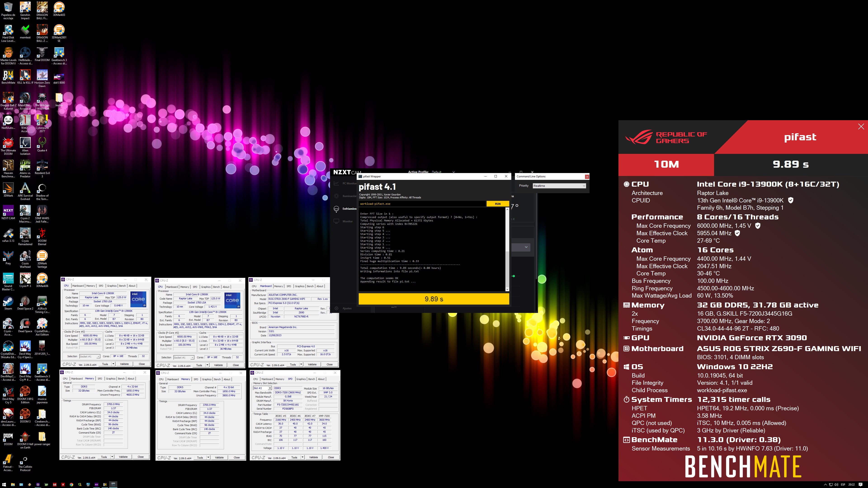Open the Priority Realtime dropdown
The image size is (868, 488).
(559, 186)
